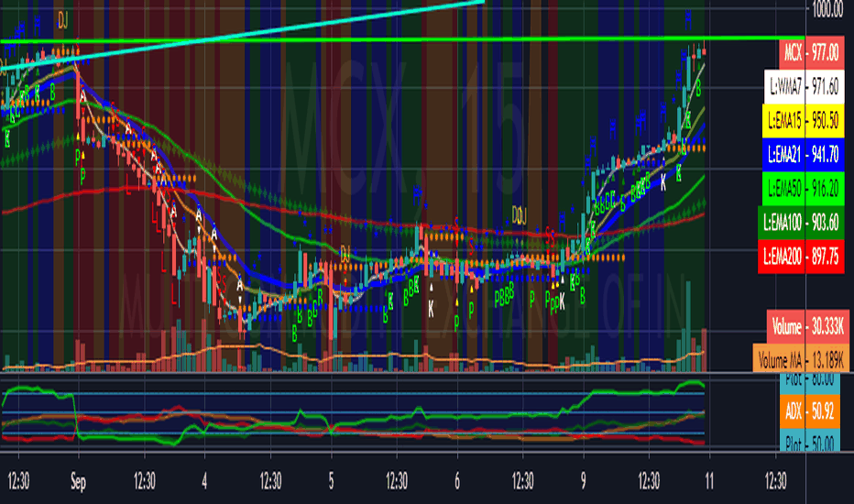Click the 1000.00 price axis value

(x=827, y=9)
